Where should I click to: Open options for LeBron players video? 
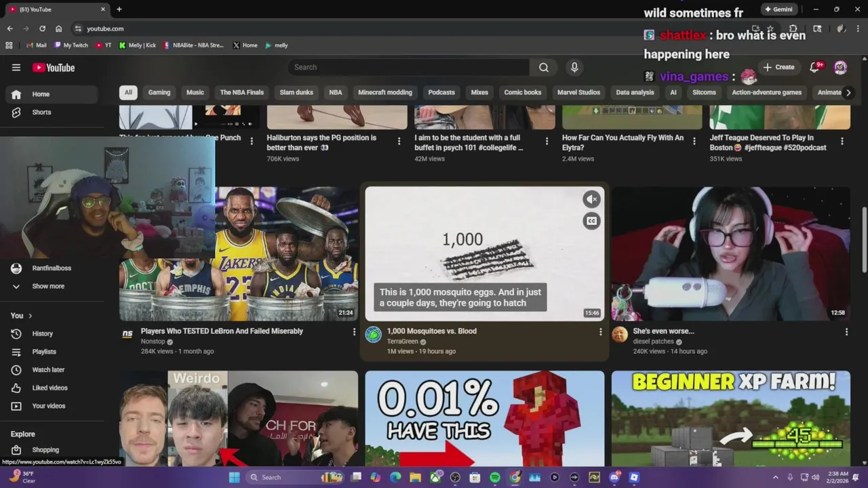point(354,332)
